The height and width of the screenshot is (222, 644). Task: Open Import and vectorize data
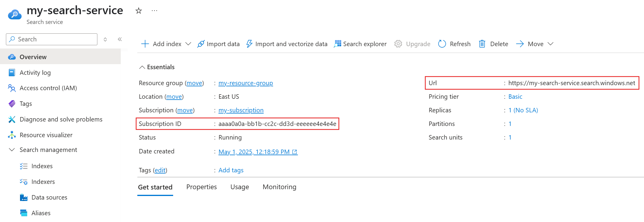tap(287, 44)
